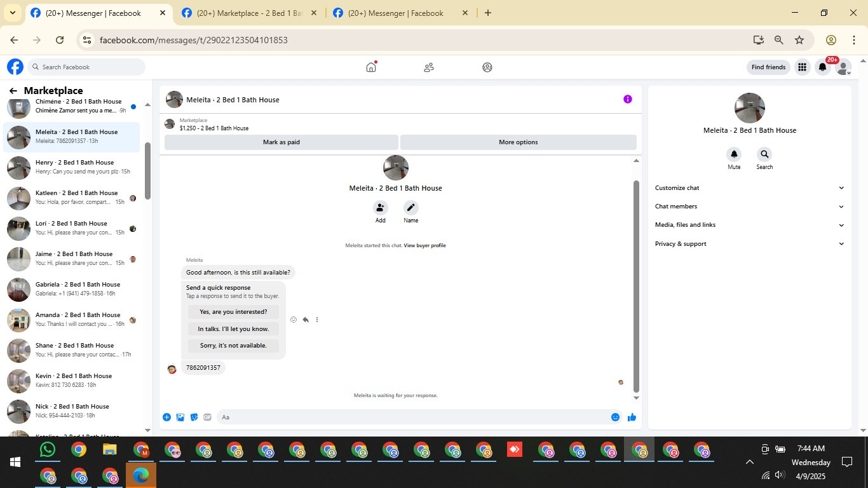The height and width of the screenshot is (488, 868).
Task: Open the Gabriela conversation
Action: coord(73,290)
